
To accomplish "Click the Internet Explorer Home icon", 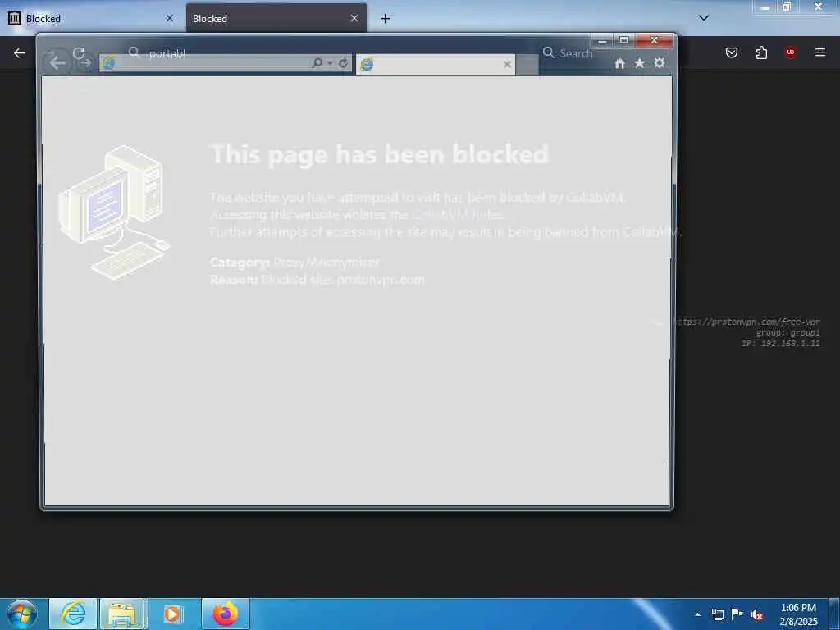I will [x=620, y=63].
